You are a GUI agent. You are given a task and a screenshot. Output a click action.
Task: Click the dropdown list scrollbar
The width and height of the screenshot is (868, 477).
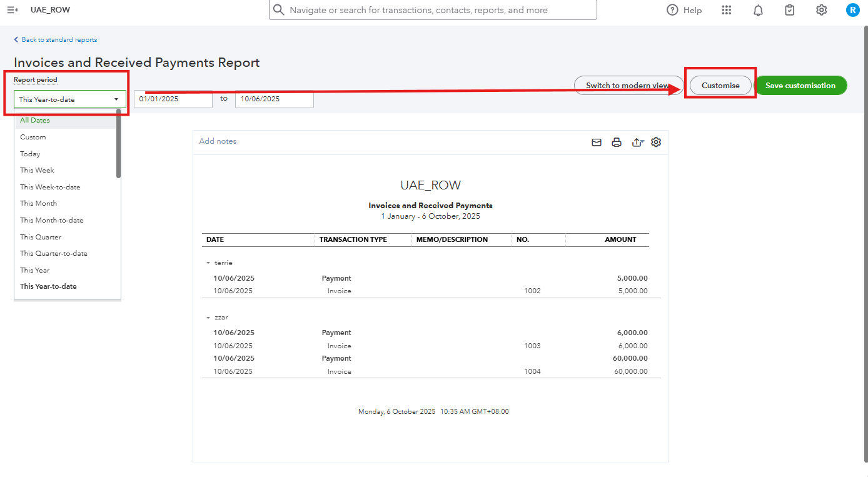pos(118,144)
